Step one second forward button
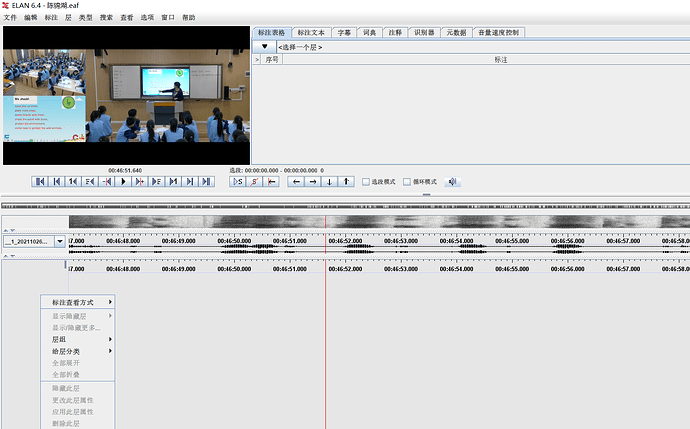 (x=173, y=181)
